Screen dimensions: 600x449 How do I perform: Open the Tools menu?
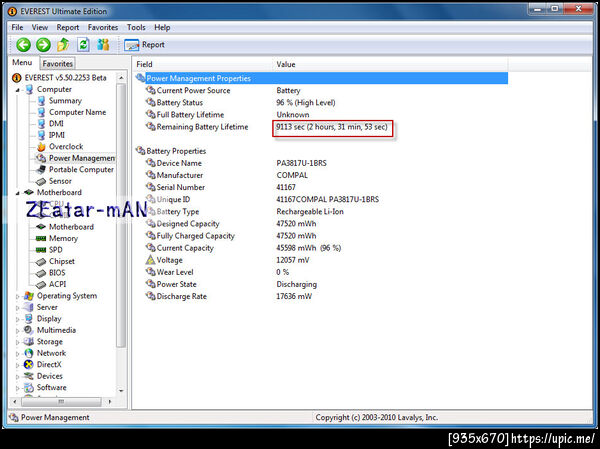point(136,28)
